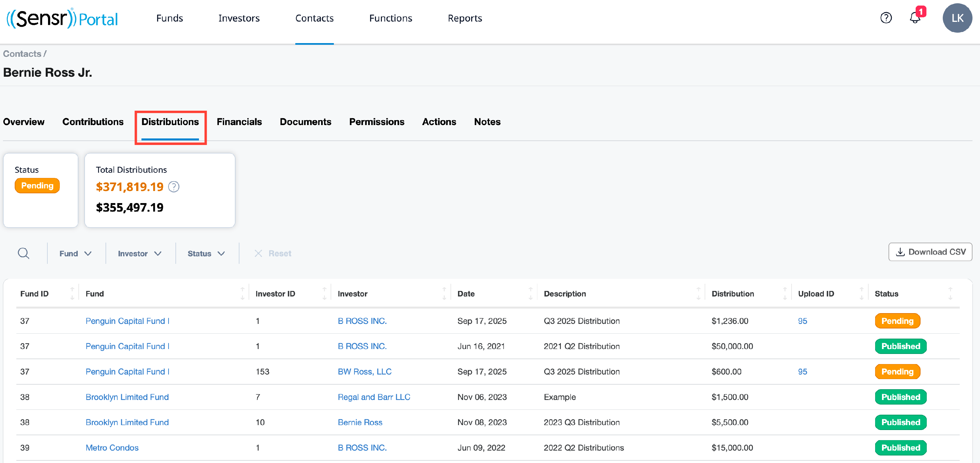Sort table by Distribution amount arrows
This screenshot has height=463, width=980.
[x=784, y=294]
